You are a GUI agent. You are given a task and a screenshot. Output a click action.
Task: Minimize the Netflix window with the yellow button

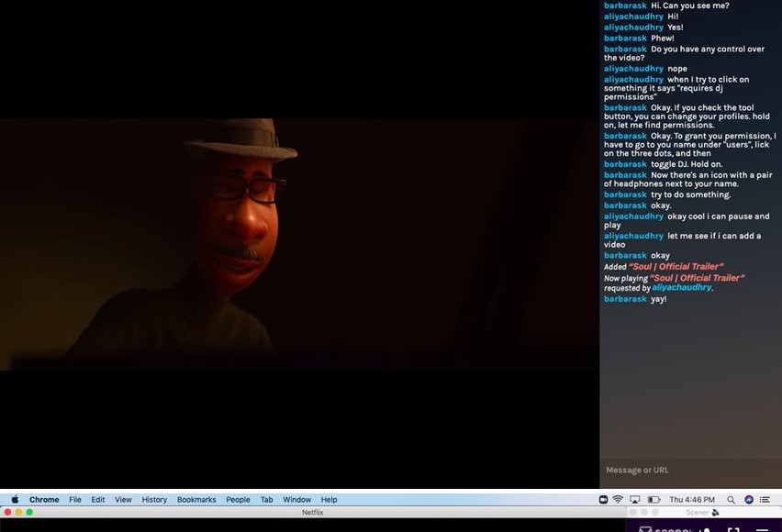[18, 512]
